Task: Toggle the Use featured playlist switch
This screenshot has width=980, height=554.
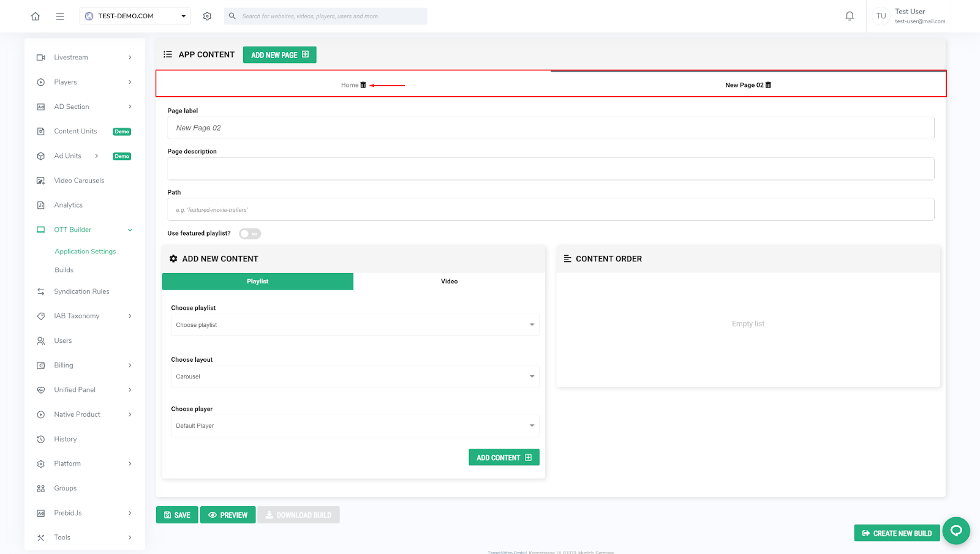Action: point(250,234)
